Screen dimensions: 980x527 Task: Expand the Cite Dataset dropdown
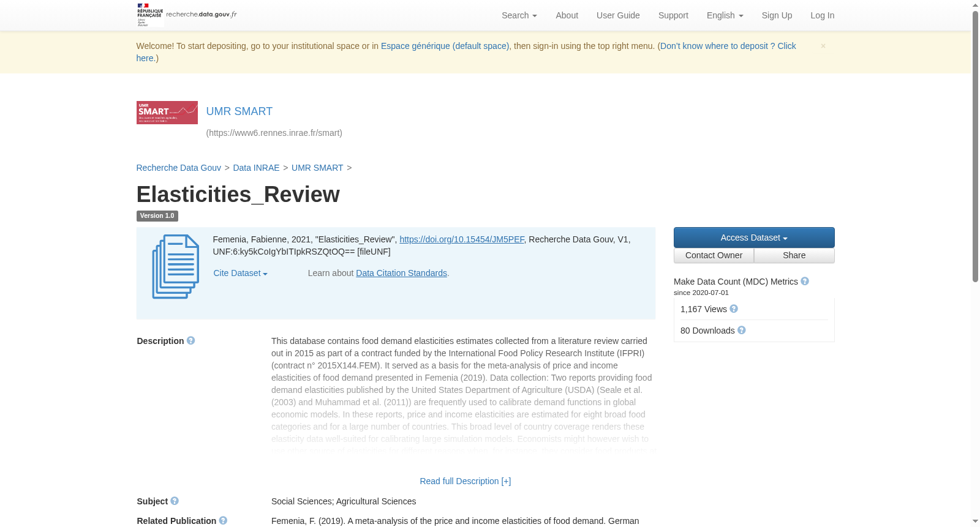tap(240, 273)
